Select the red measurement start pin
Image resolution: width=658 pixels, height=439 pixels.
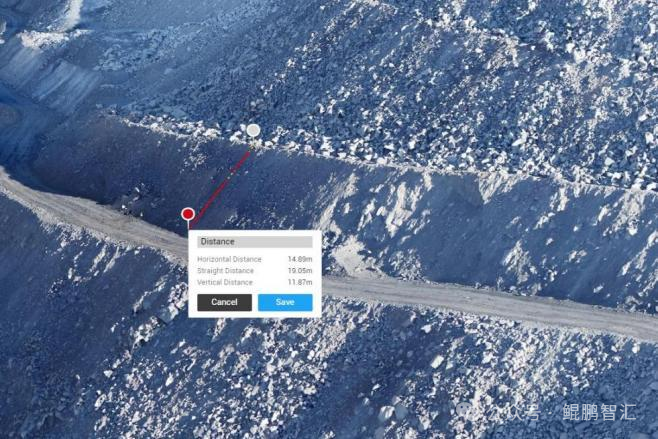click(188, 214)
